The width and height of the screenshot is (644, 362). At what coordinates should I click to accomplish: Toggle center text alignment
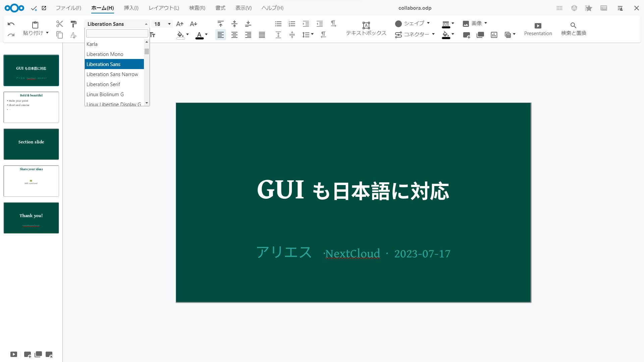tap(234, 35)
